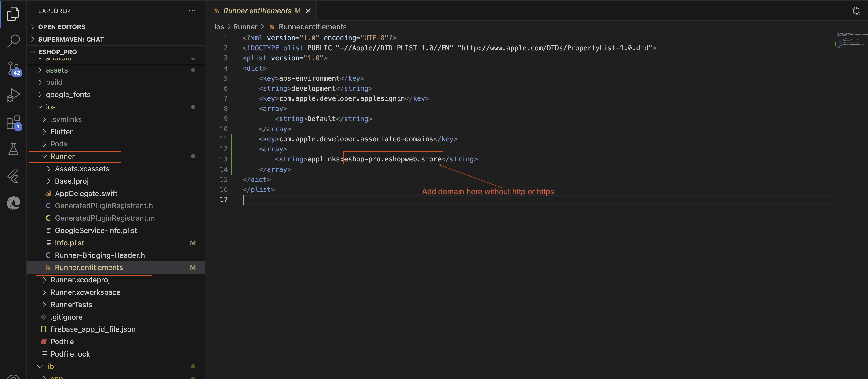
Task: Expand the .symlinks folder
Action: (x=116, y=119)
